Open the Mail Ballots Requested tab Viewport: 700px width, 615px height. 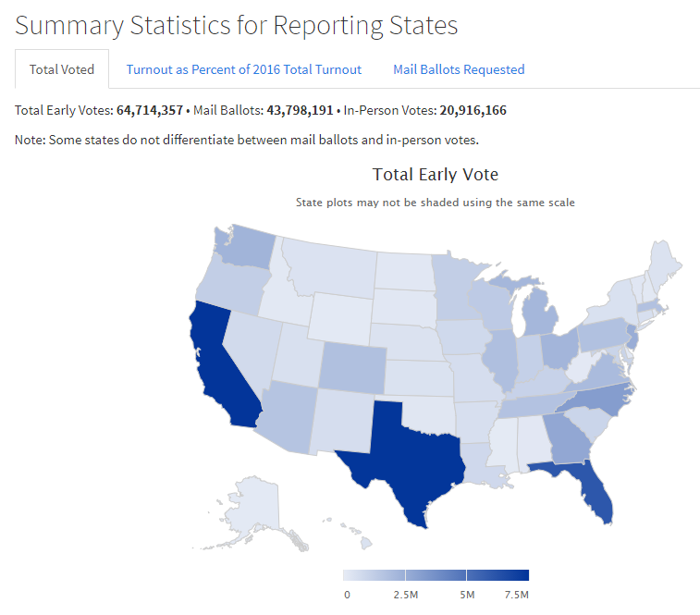coord(459,69)
